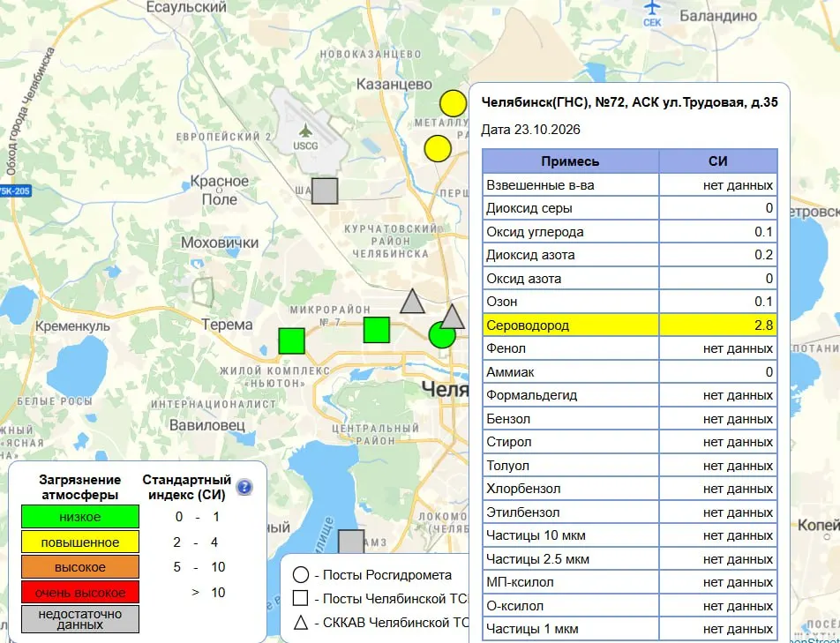Click the 'Оксид углерода' row
The width and height of the screenshot is (840, 643).
tap(630, 232)
